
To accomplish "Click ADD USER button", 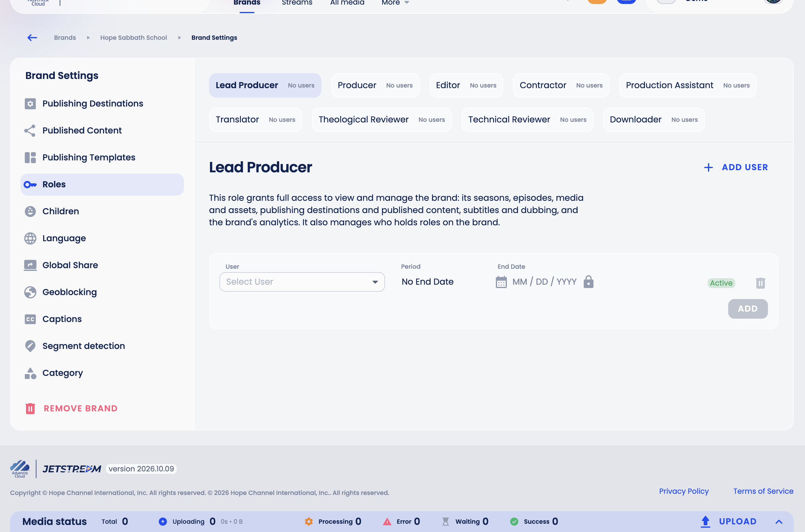I will pos(736,167).
